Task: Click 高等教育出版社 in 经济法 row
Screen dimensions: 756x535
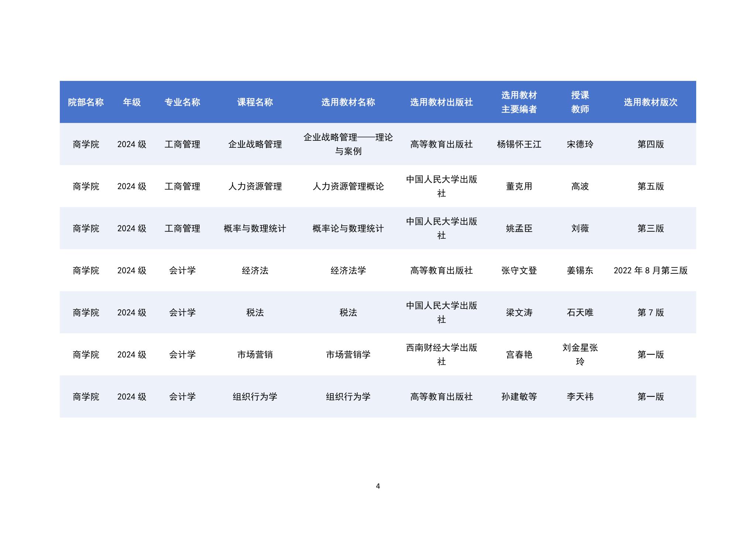Action: 441,271
